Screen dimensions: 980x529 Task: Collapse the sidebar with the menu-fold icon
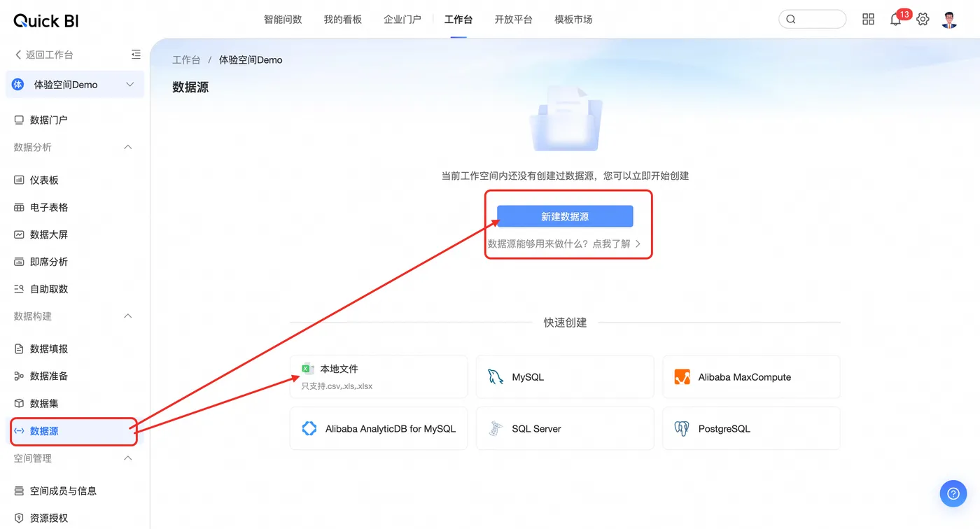pyautogui.click(x=136, y=55)
